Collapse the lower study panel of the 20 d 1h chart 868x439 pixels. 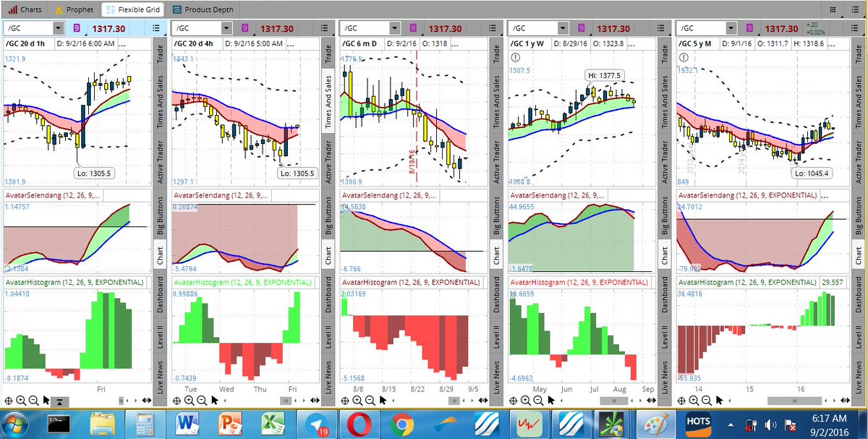click(x=59, y=401)
